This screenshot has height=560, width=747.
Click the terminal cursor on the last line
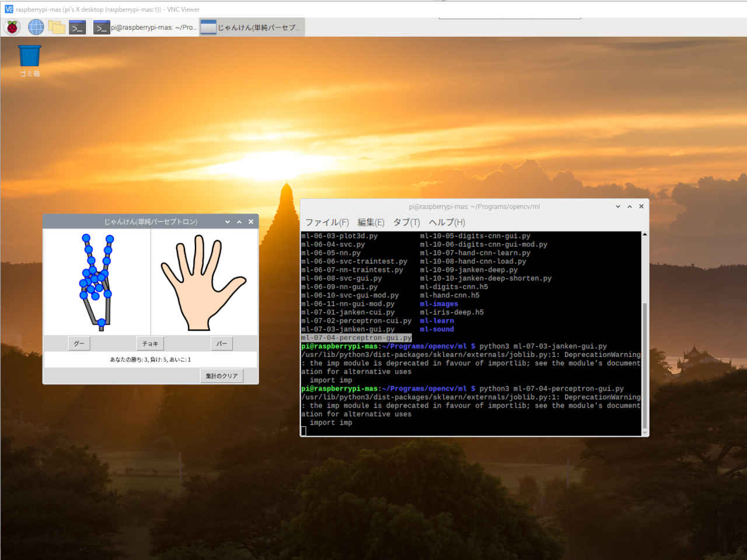[x=303, y=431]
